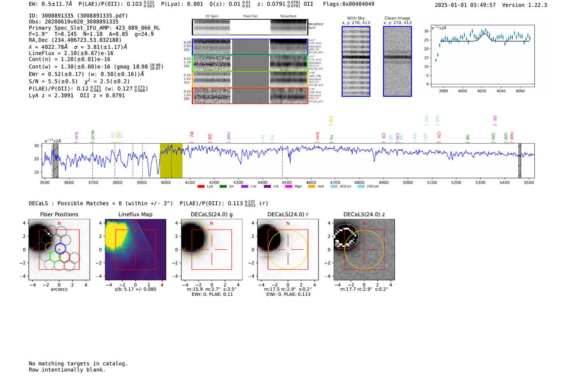This screenshot has width=576, height=392.
Task: Click the 2025-01-01 03:49:57 timestamp
Action: (465, 5)
